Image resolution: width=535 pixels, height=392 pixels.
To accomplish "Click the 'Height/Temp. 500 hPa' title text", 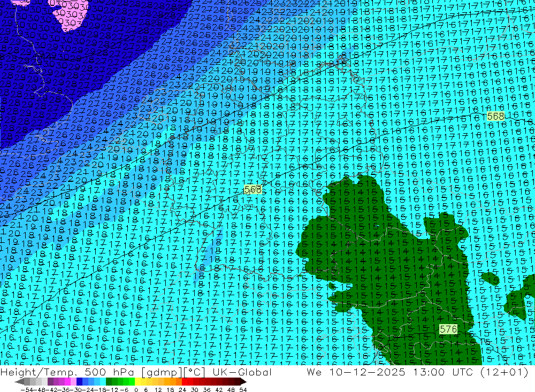I will [68, 372].
